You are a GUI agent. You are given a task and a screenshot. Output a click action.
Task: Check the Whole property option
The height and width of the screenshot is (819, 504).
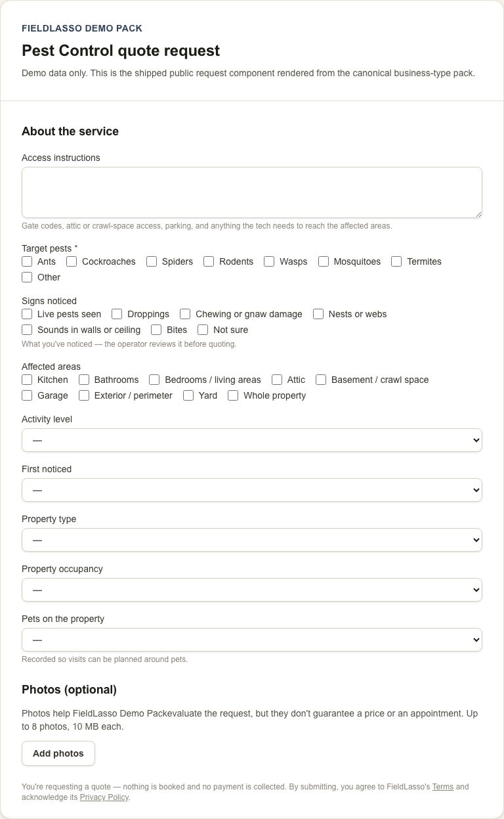233,395
